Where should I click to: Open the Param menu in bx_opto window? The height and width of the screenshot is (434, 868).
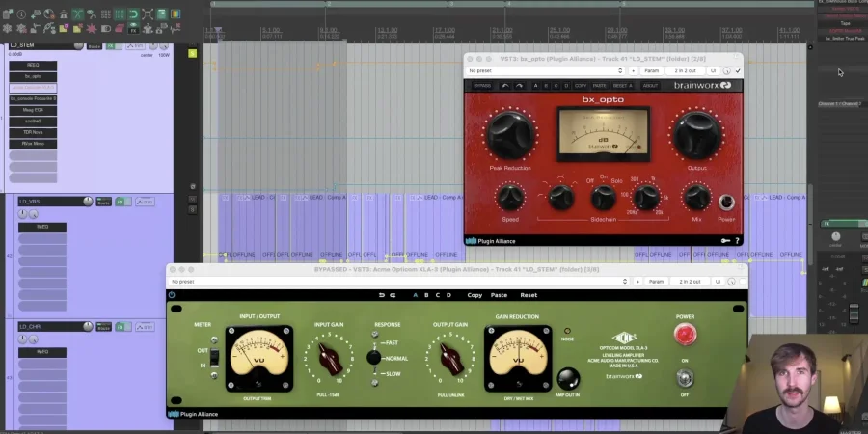[x=652, y=70]
